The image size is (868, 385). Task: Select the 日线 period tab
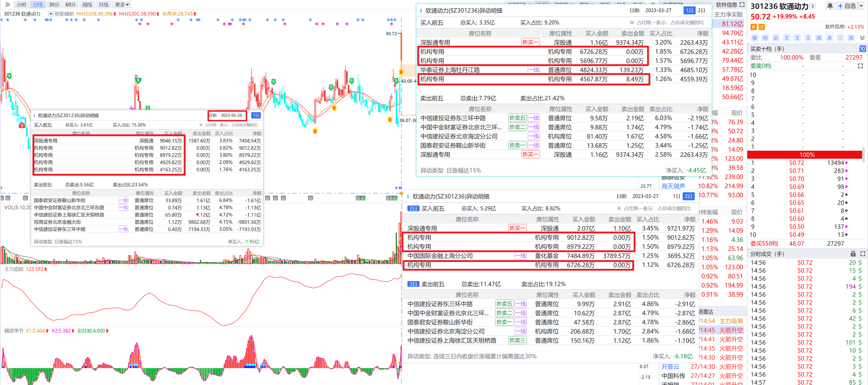coord(38,4)
